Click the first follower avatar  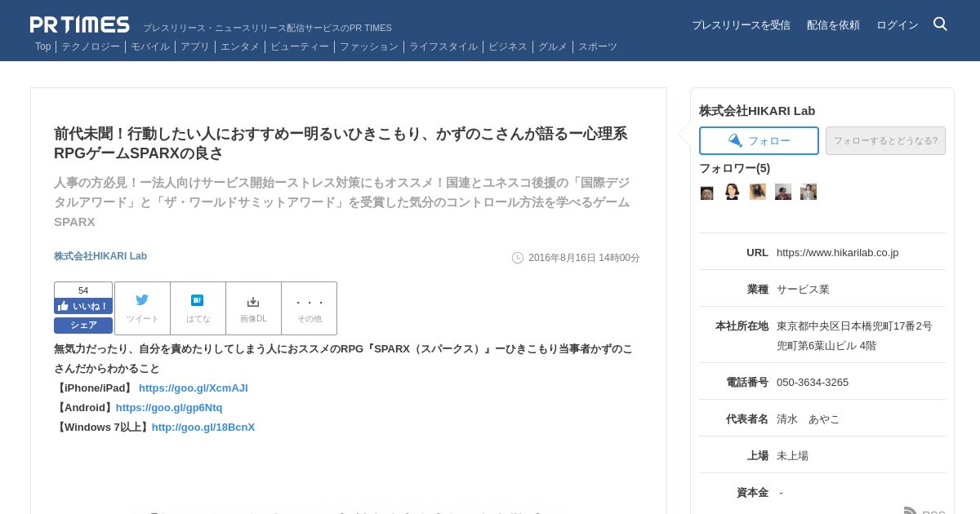(707, 193)
